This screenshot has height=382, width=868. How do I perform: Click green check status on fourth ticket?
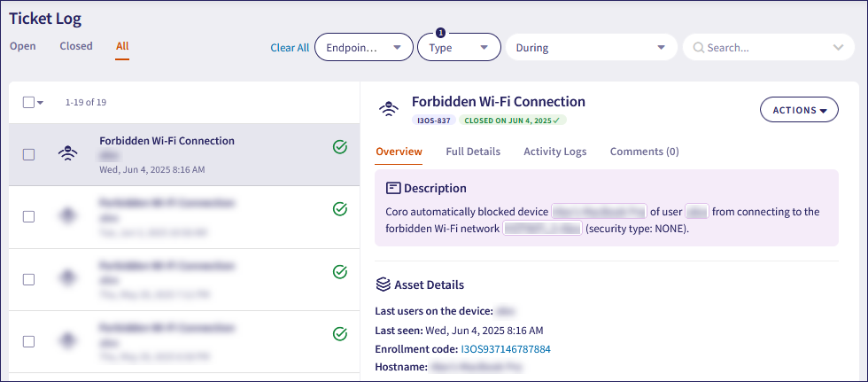tap(339, 333)
